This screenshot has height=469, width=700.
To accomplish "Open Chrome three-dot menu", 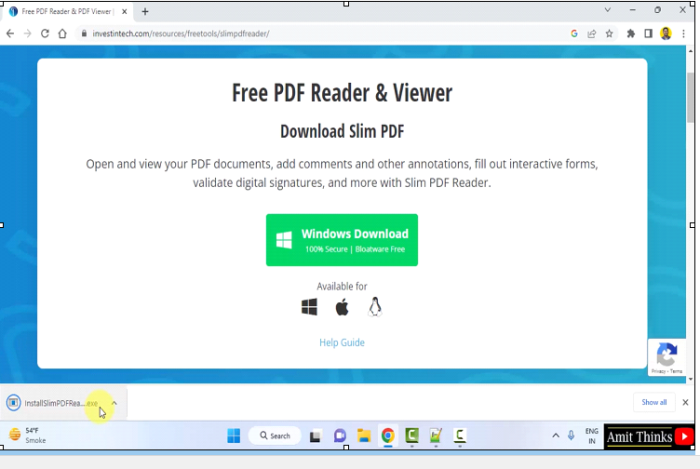I will point(683,33).
